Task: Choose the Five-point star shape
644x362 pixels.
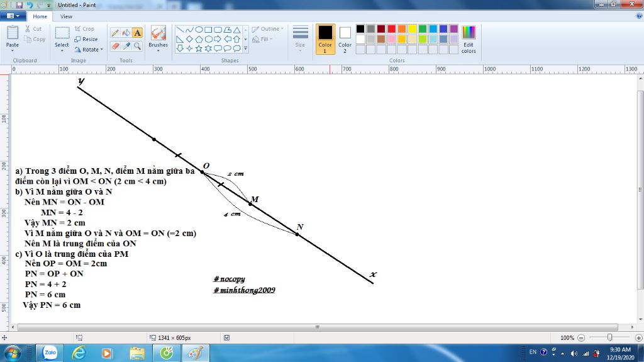Action: pos(199,48)
